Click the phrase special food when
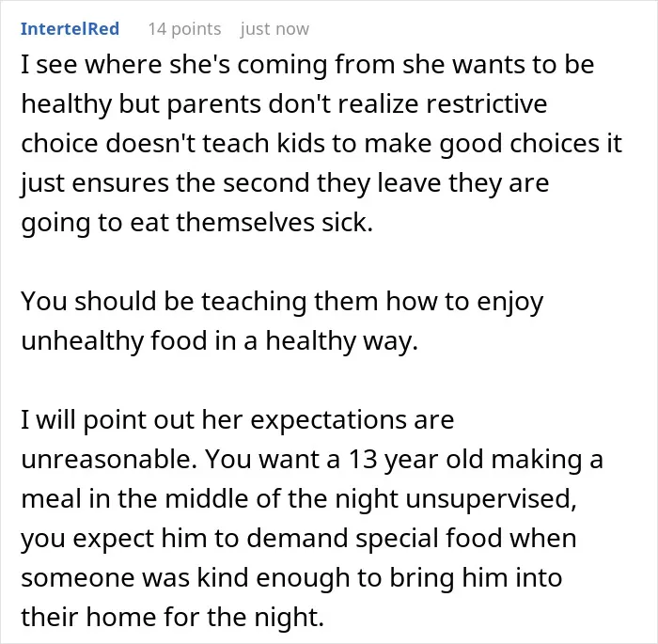This screenshot has height=644, width=658. 466,539
